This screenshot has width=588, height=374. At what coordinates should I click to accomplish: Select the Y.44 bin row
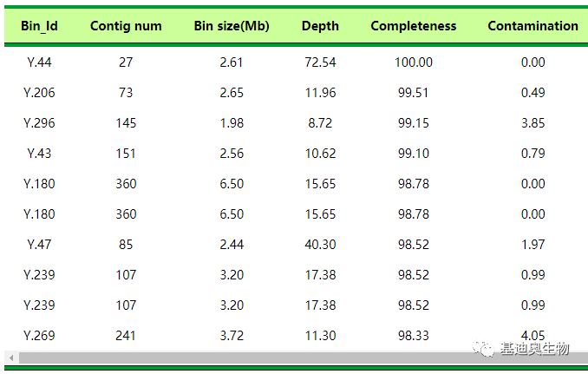pos(39,62)
